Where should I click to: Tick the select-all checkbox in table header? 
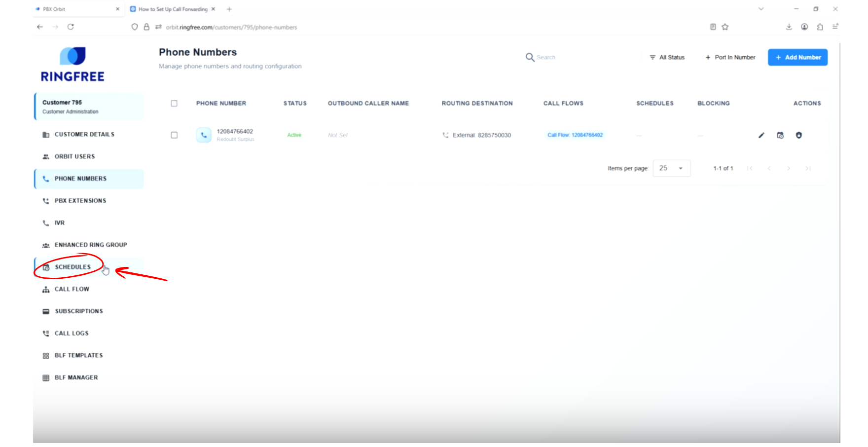pos(174,104)
